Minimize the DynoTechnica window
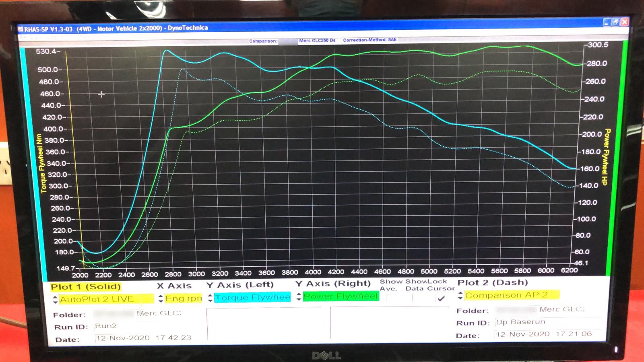This screenshot has height=362, width=644. (607, 23)
